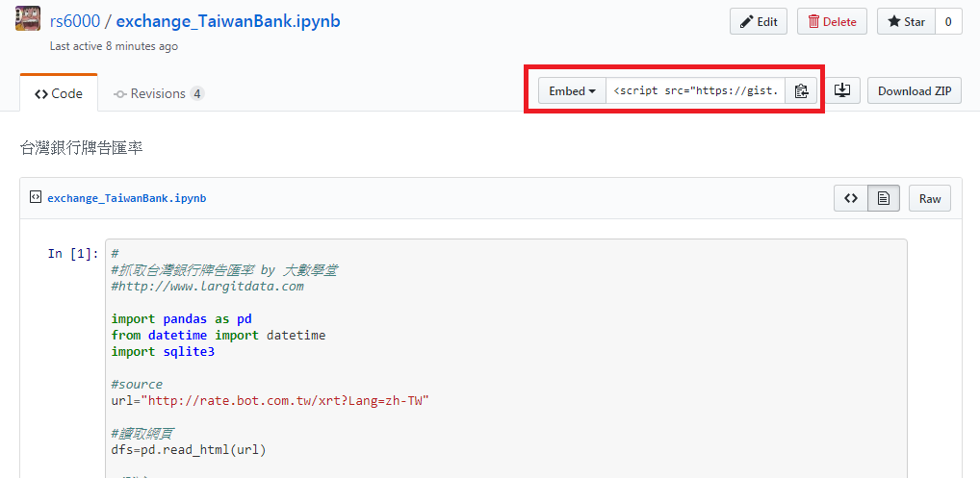Switch to the Code tab

click(x=59, y=93)
